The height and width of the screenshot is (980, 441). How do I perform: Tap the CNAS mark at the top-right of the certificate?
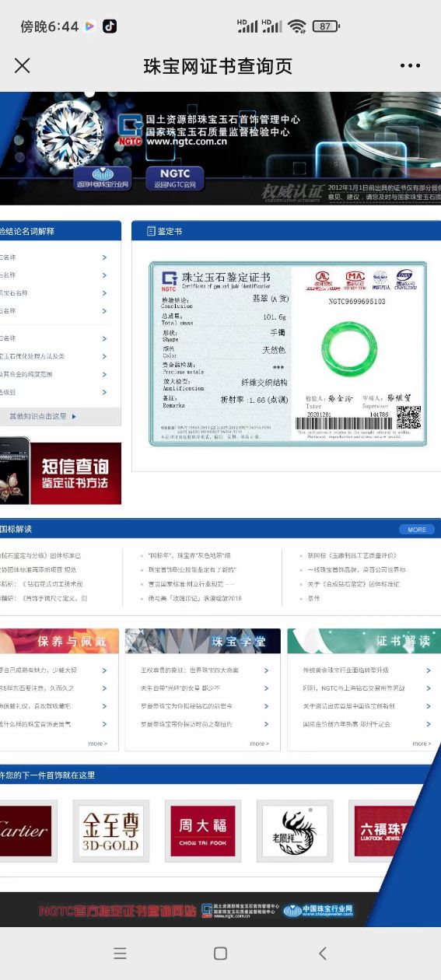click(404, 280)
